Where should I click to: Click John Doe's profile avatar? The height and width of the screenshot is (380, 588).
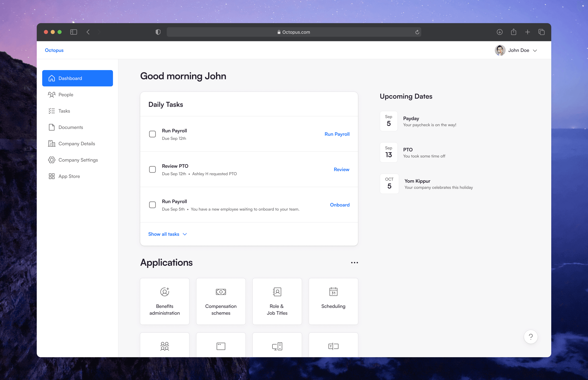[x=500, y=50]
